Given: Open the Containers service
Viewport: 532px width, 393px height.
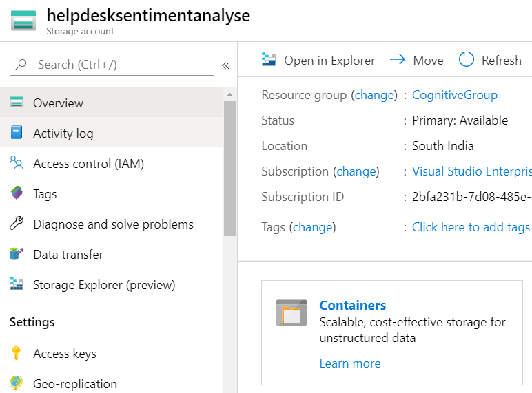Looking at the screenshot, I should coord(353,306).
